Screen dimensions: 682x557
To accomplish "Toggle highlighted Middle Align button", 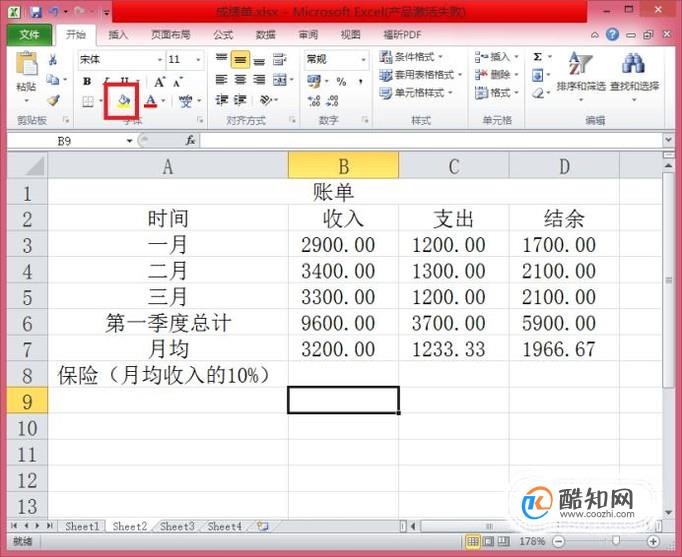I will (240, 60).
